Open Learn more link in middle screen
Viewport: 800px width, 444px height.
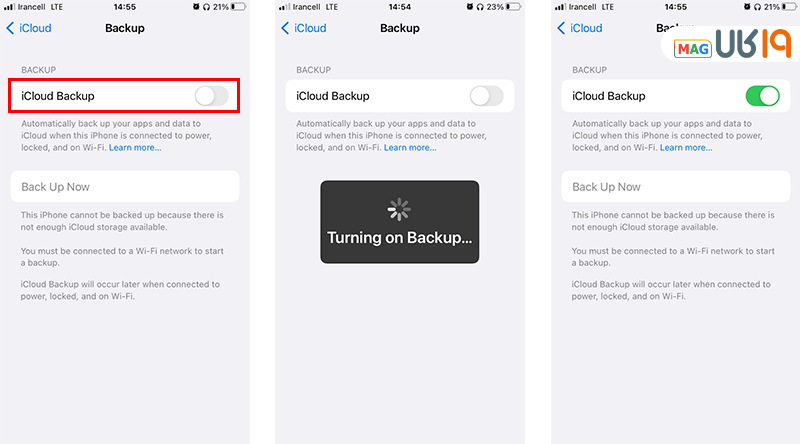pyautogui.click(x=410, y=147)
